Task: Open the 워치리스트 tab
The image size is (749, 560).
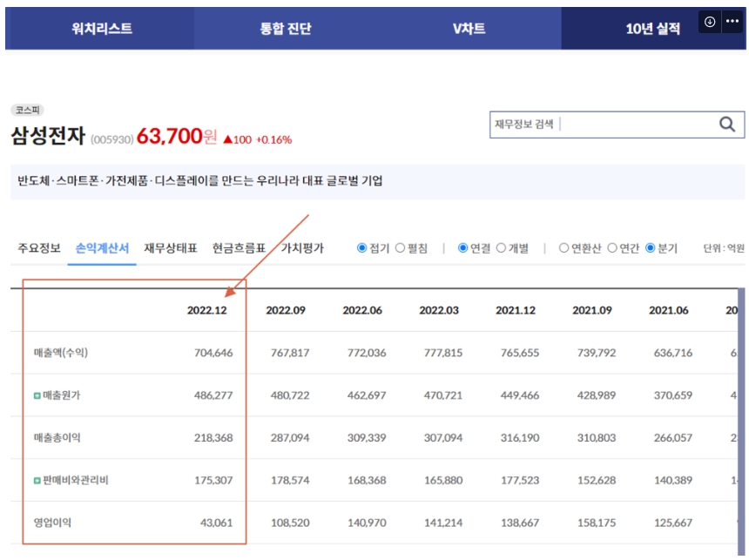Action: click(x=101, y=29)
